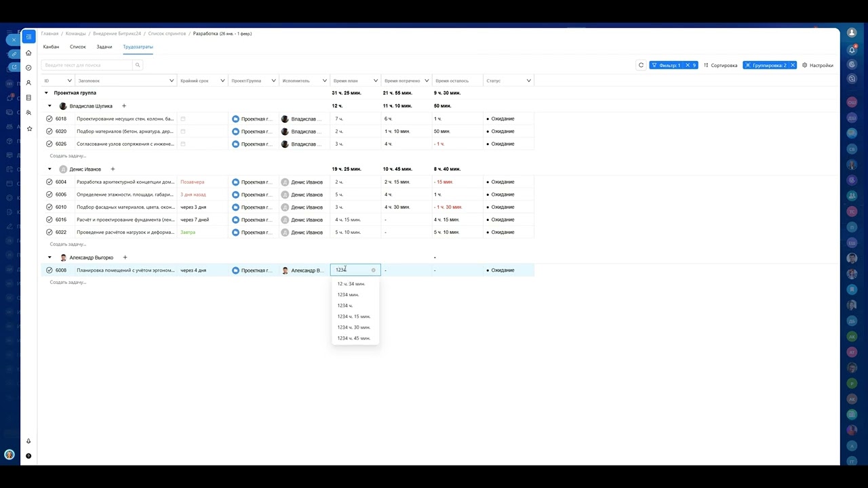Clear grouping with its X icon
Image resolution: width=868 pixels, height=488 pixels.
click(x=793, y=65)
